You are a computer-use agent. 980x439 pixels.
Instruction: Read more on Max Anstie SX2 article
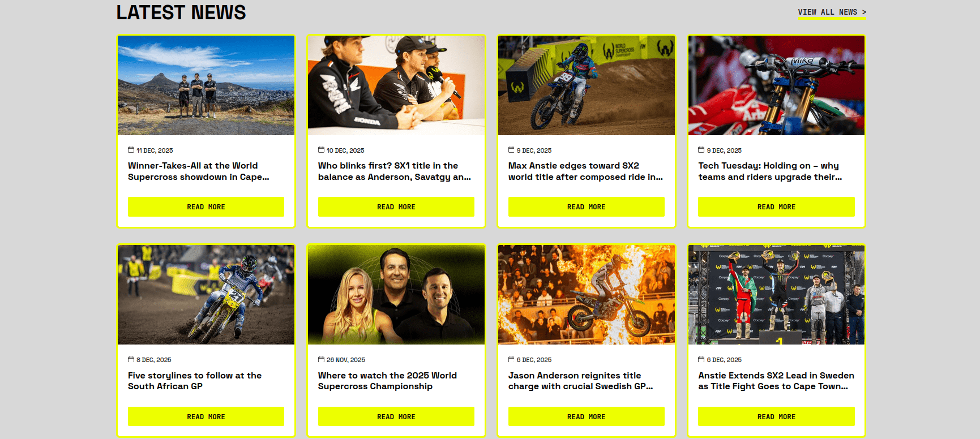pyautogui.click(x=587, y=207)
